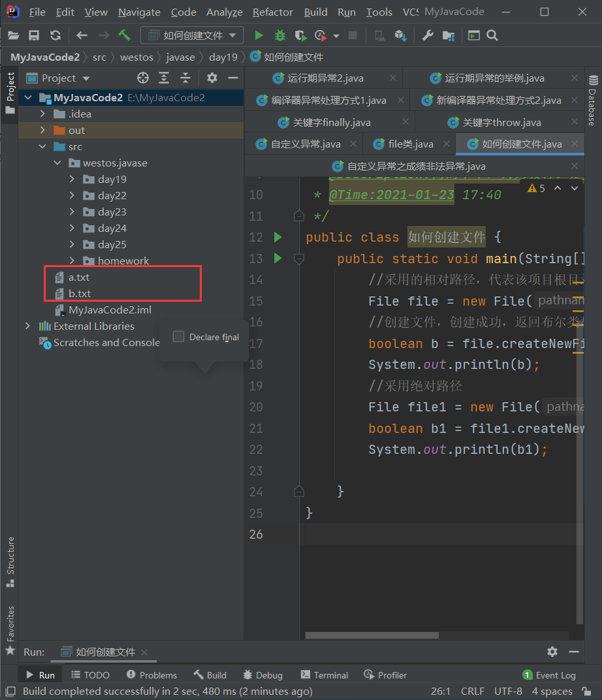
Task: Switch to 关键字finally.java tab
Action: point(332,122)
